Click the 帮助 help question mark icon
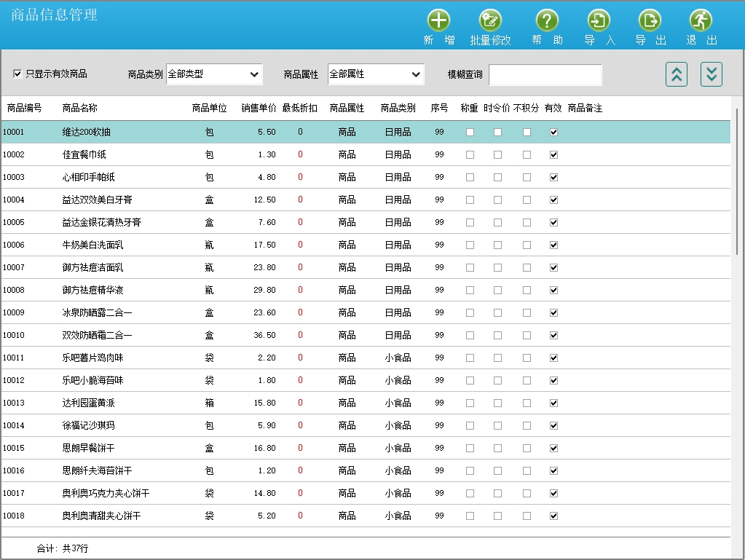Screen dimensions: 745x560 point(547,20)
